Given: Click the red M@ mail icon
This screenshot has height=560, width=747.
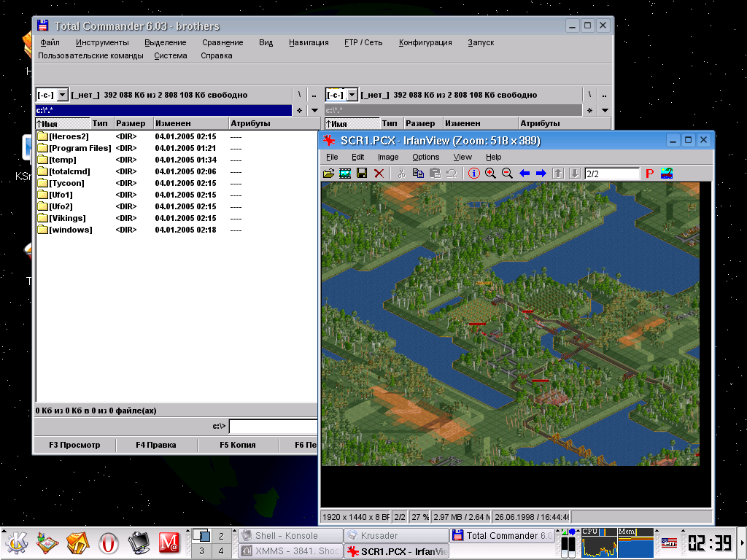Looking at the screenshot, I should (169, 544).
